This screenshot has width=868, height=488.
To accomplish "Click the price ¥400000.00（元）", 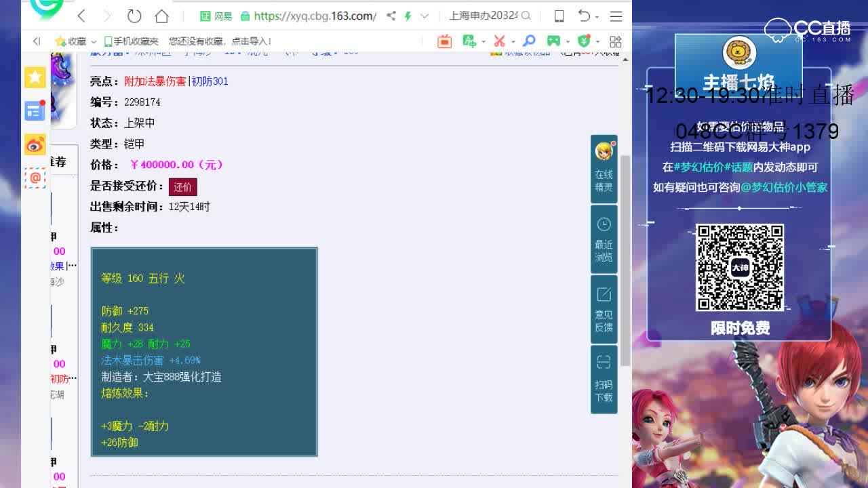I will [176, 165].
